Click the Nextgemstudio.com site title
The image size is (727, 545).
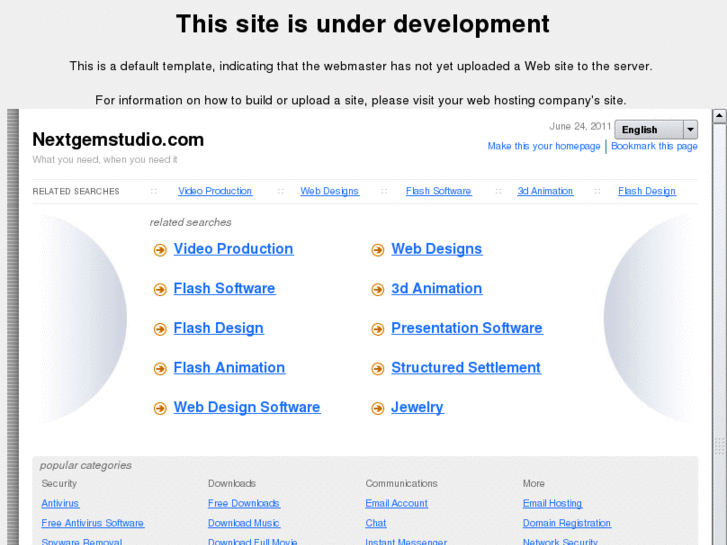118,140
